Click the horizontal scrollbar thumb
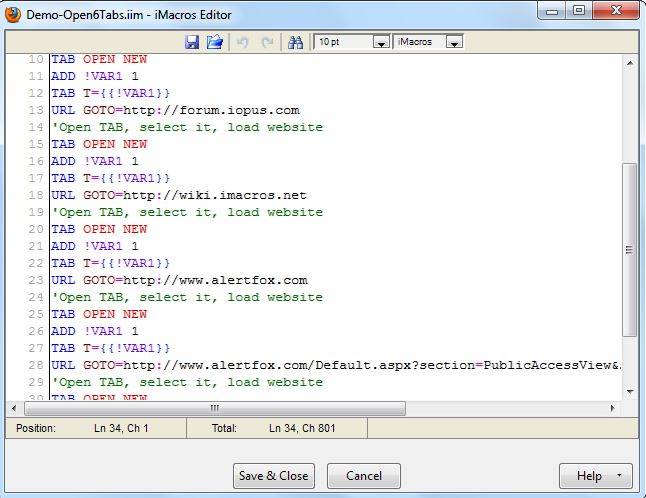This screenshot has height=498, width=646. tap(215, 408)
